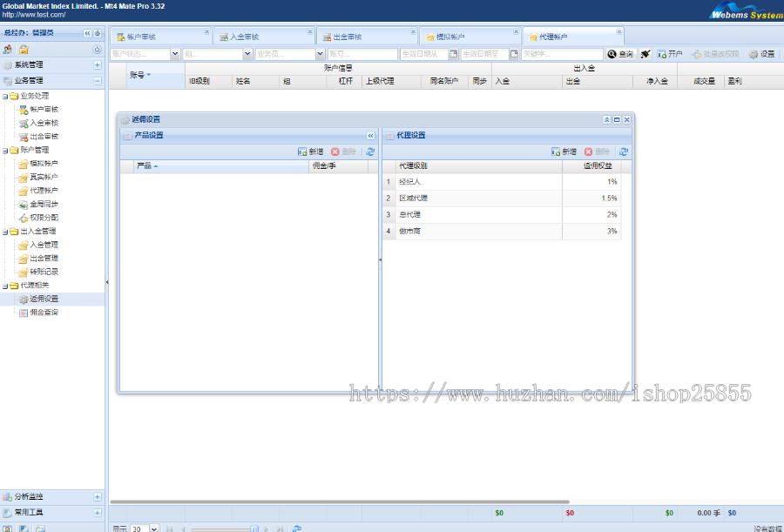Click the 查询 search button
The width and height of the screenshot is (784, 532).
coord(621,54)
